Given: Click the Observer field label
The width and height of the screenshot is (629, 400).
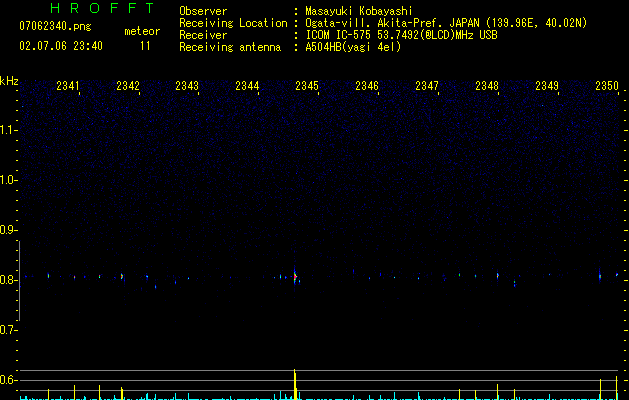Looking at the screenshot, I should (x=203, y=11).
